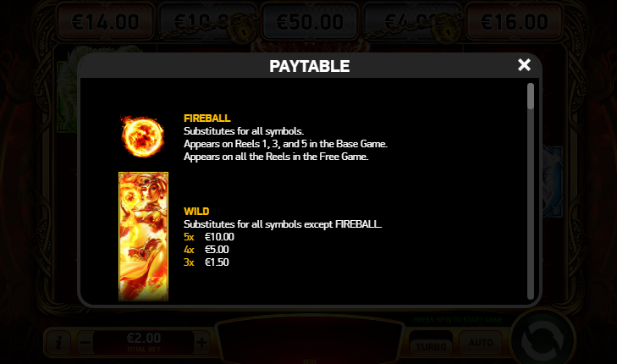Click the Wild goddess symbol image
This screenshot has height=364, width=617.
click(143, 236)
